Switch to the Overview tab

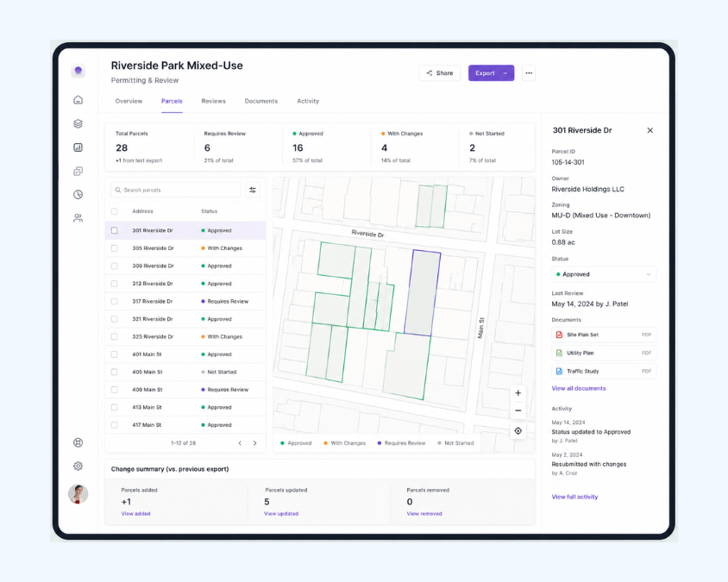pyautogui.click(x=129, y=101)
